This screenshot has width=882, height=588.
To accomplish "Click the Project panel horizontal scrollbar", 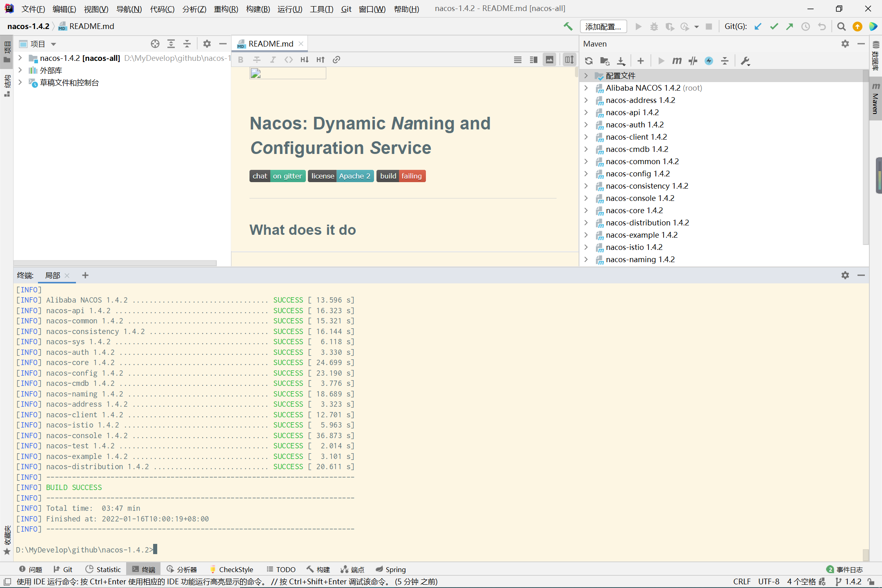I will [x=115, y=263].
